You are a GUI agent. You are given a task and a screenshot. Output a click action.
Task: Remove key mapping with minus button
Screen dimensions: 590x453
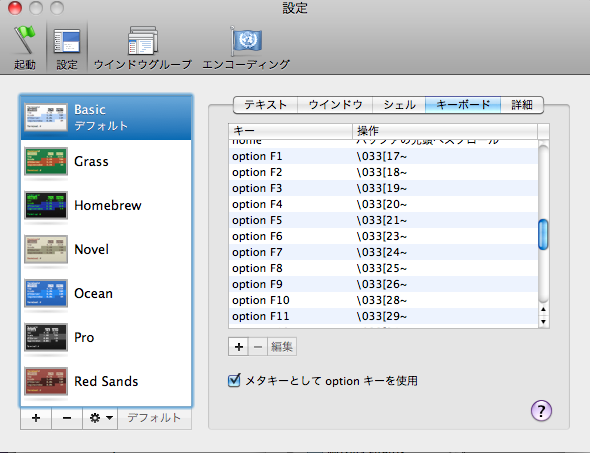click(x=258, y=347)
